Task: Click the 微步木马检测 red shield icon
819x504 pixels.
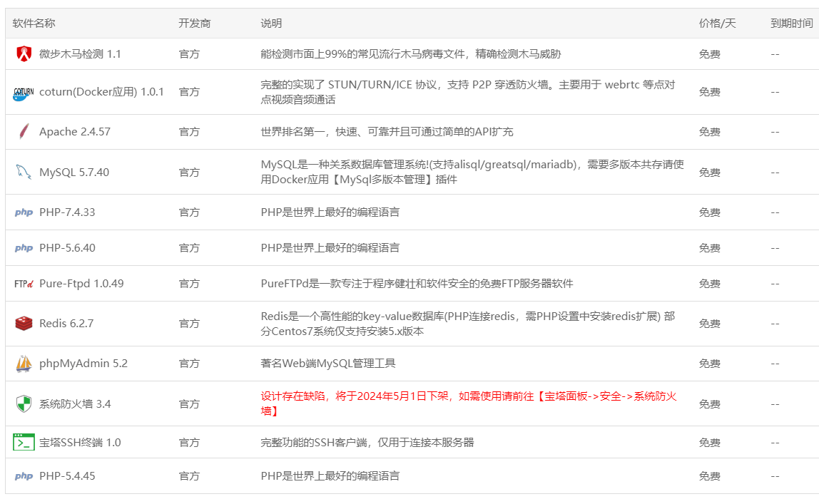Action: (24, 53)
